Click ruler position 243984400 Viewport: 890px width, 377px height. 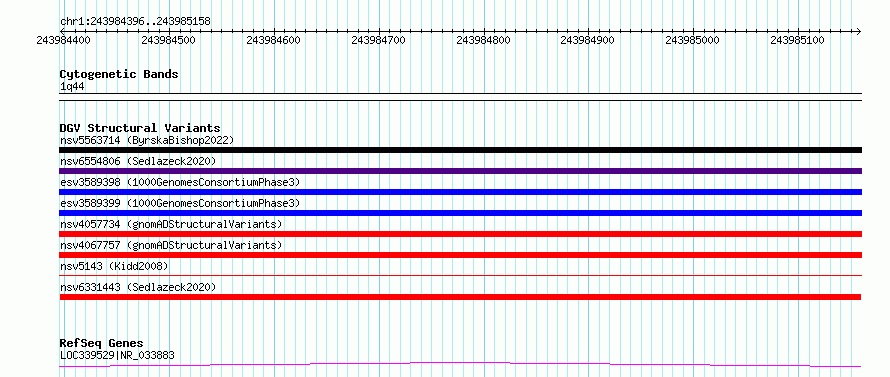pyautogui.click(x=64, y=40)
